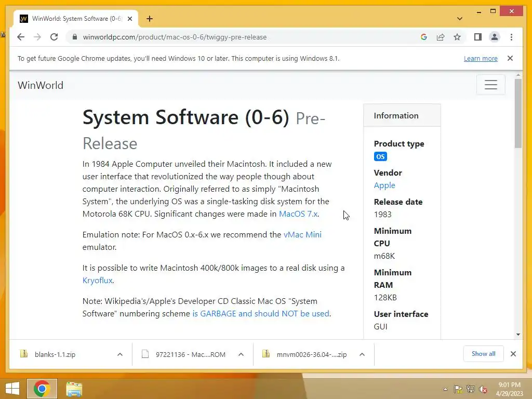The width and height of the screenshot is (532, 399).
Task: Open Chrome three-dot menu
Action: [511, 37]
